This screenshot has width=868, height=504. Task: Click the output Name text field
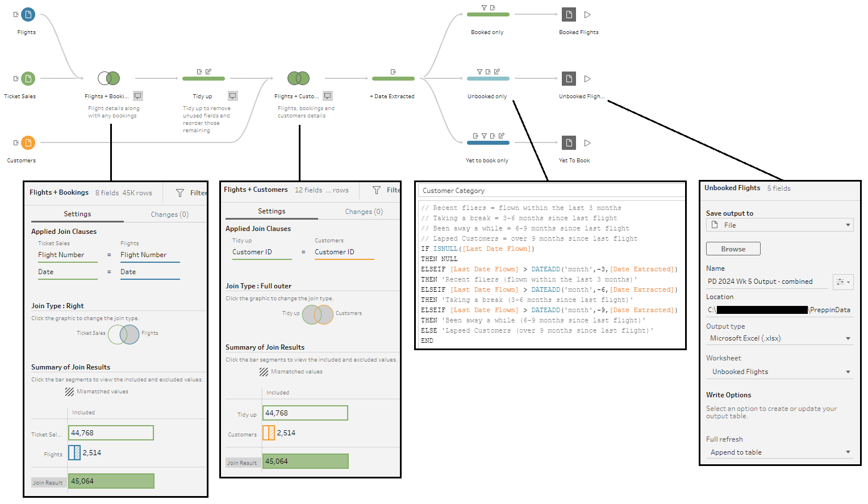tap(768, 282)
